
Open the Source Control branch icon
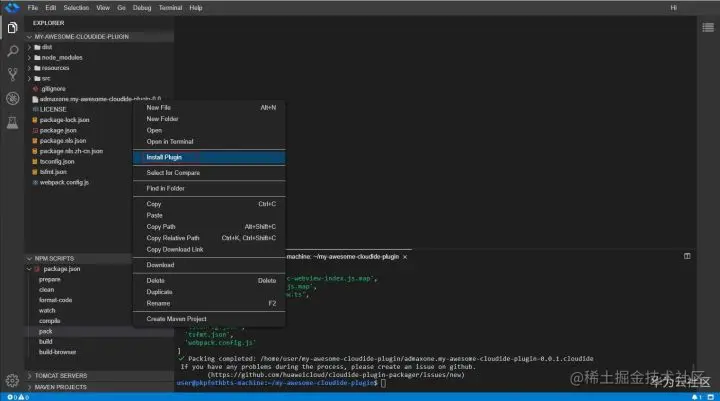(x=12, y=74)
